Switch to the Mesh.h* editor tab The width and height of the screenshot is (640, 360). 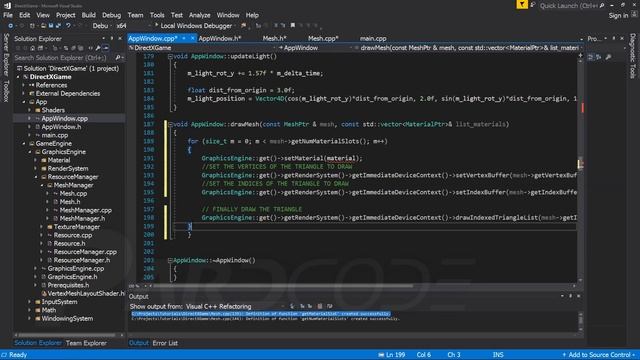tap(274, 38)
